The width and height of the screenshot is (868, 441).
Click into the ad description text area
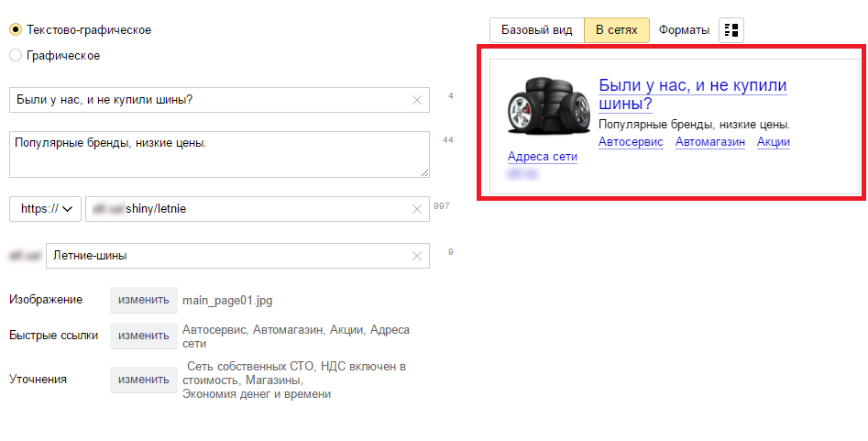tap(218, 154)
